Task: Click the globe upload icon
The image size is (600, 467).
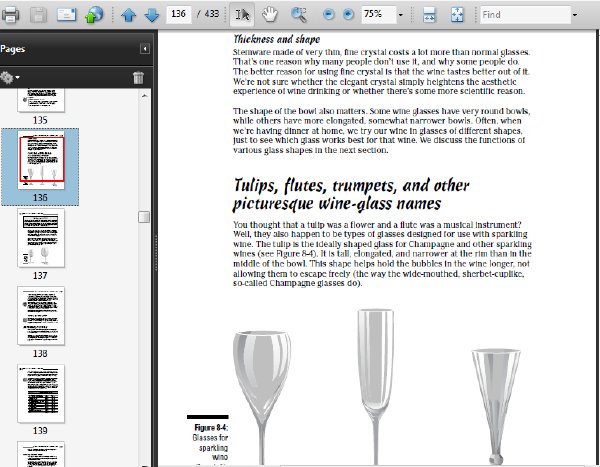Action: tap(94, 15)
